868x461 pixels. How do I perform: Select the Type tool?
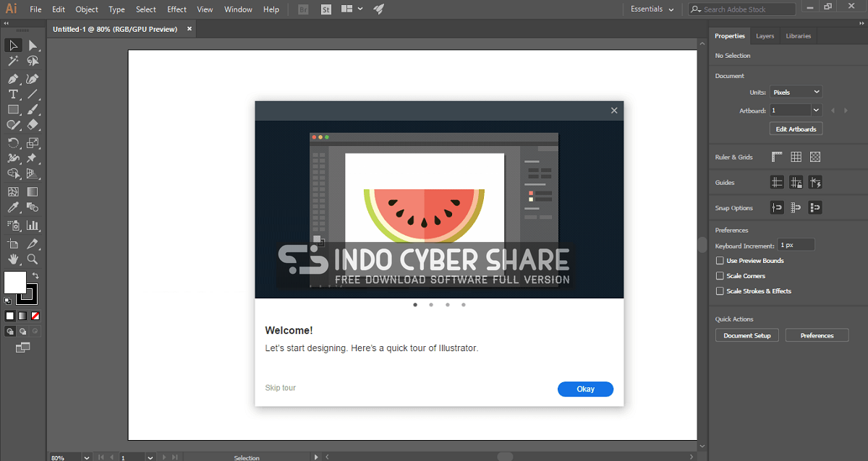[13, 94]
